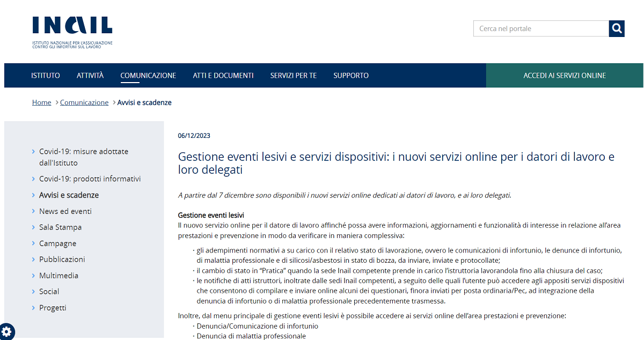Viewport: 644px width, 340px height.
Task: Open Multimedia sidebar link
Action: [x=59, y=276]
